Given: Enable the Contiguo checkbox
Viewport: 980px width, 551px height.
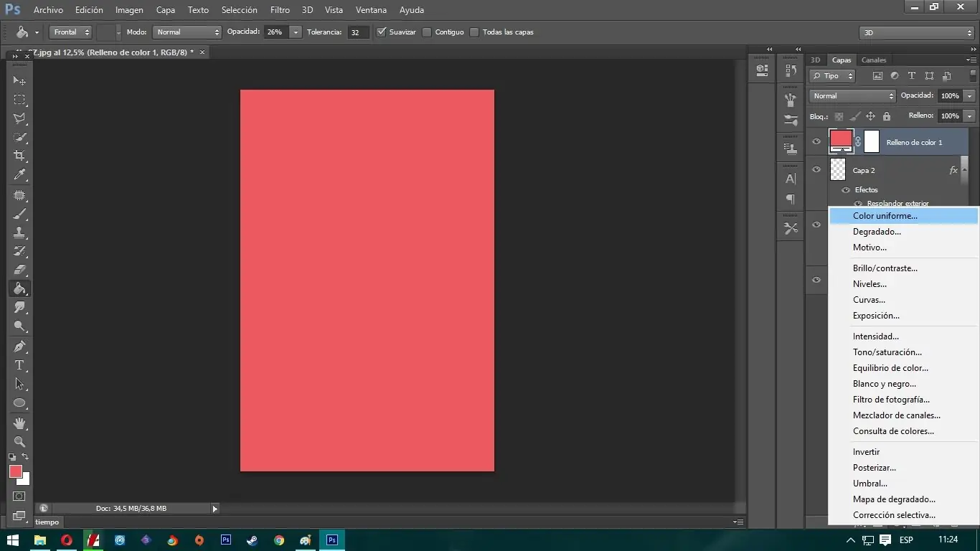Looking at the screenshot, I should (428, 32).
